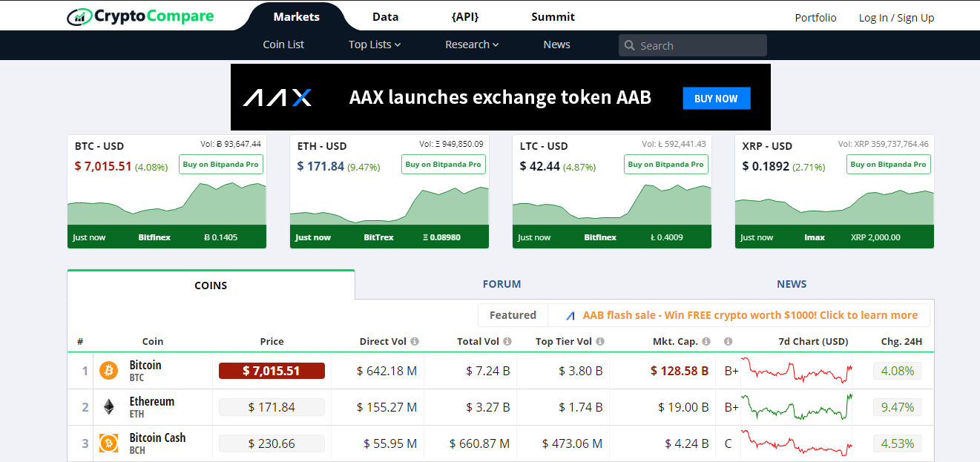Click the Bitcoin Cash price $ 230.66 cell

point(272,443)
